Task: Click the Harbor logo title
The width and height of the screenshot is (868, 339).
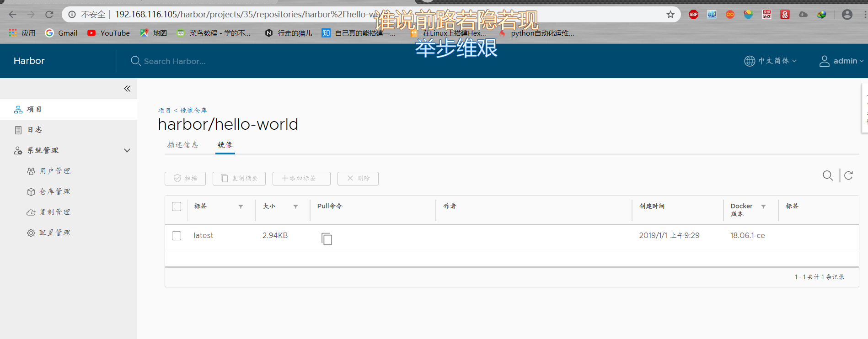Action: [x=29, y=61]
